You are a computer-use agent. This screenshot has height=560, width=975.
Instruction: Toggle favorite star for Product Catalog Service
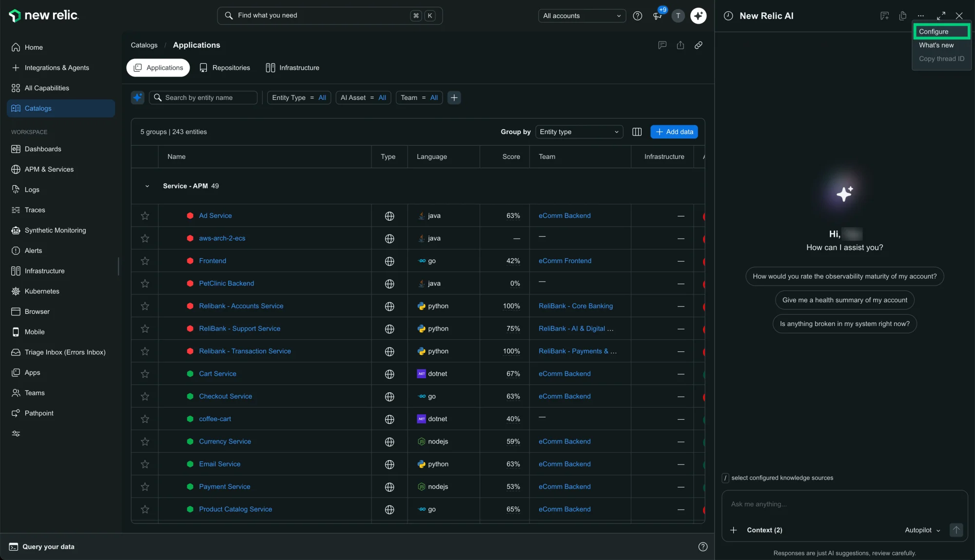pyautogui.click(x=145, y=509)
